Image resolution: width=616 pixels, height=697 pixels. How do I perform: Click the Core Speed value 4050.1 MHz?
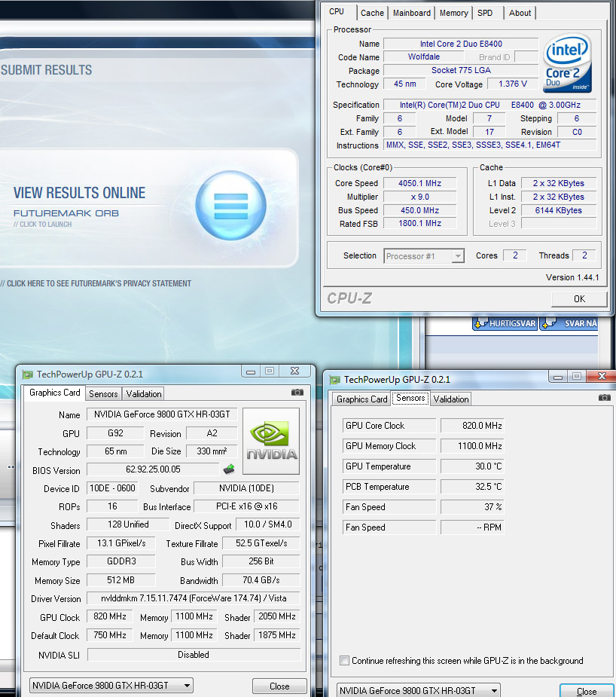pyautogui.click(x=419, y=183)
